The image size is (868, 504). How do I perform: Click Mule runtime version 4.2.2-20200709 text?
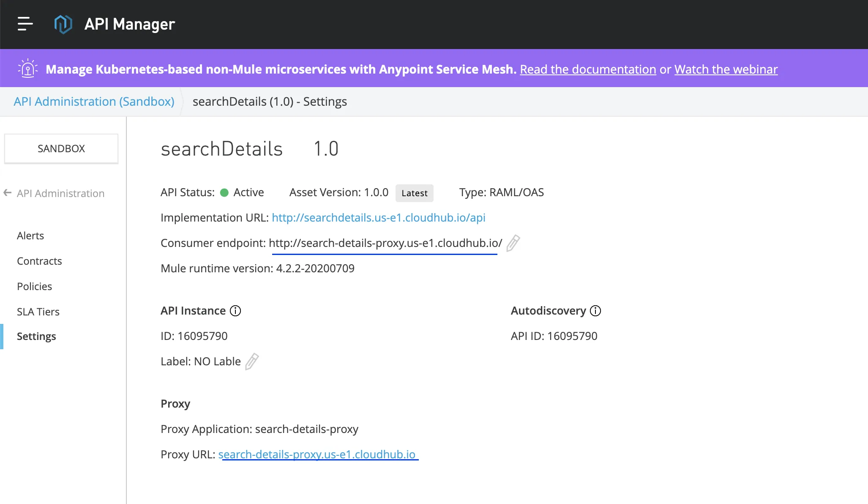tap(257, 268)
